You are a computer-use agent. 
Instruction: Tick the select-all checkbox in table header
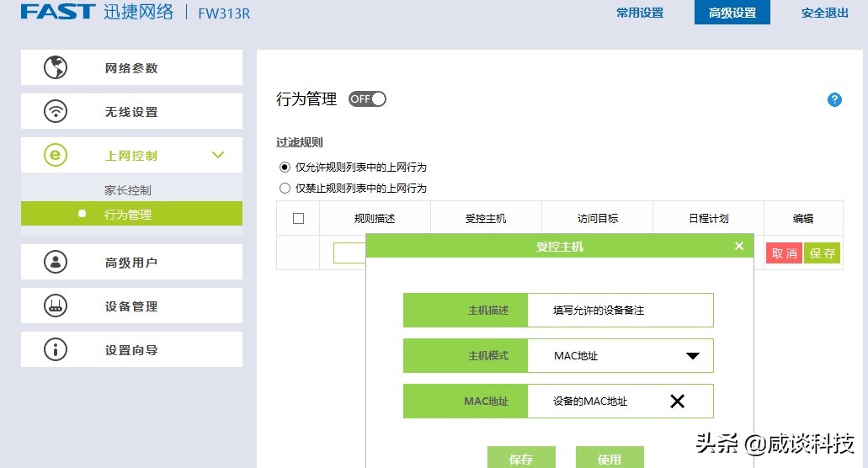(x=298, y=219)
